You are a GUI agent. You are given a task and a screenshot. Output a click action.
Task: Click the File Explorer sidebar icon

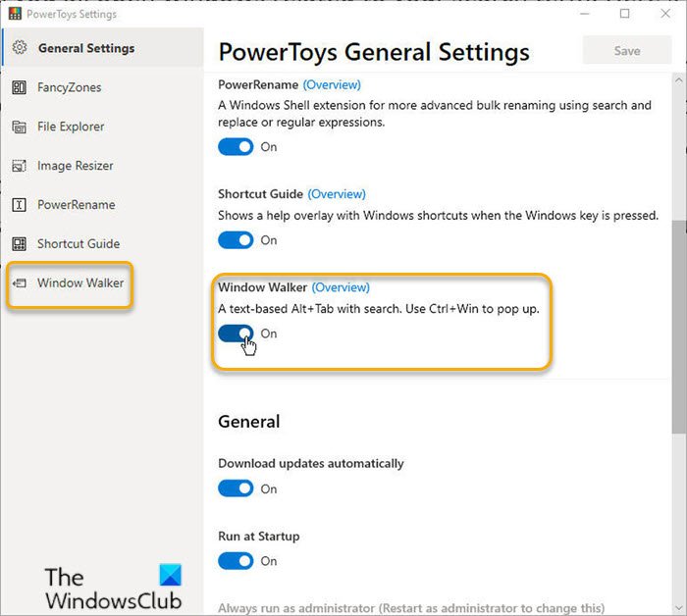pos(19,127)
